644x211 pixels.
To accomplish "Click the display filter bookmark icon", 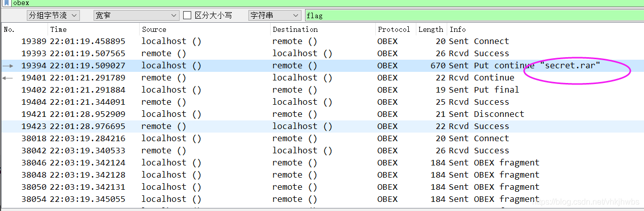I will pos(7,3).
